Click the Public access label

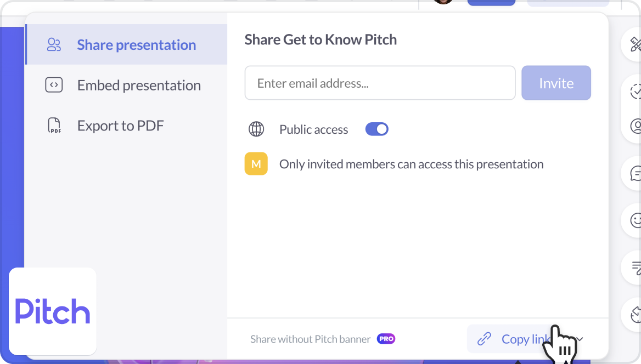coord(313,129)
